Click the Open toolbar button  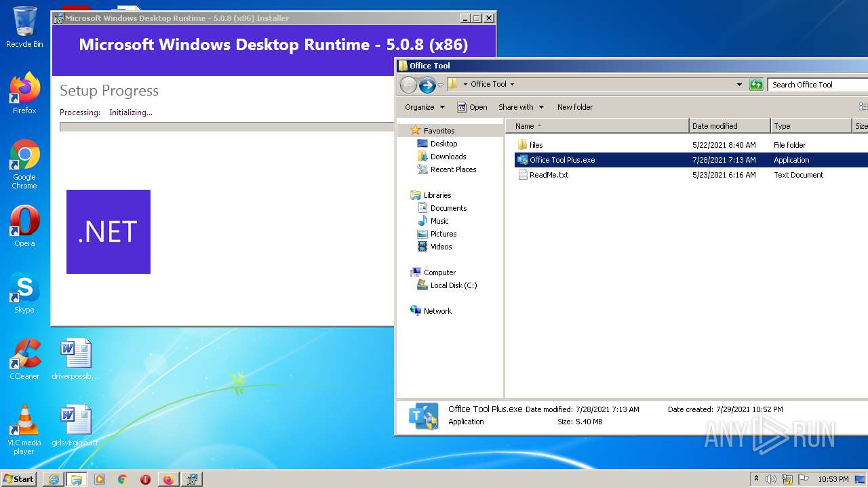(x=472, y=107)
